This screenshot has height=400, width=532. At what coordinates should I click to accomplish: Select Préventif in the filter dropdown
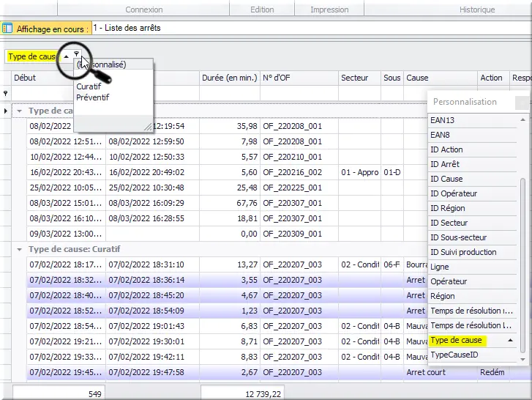(93, 97)
